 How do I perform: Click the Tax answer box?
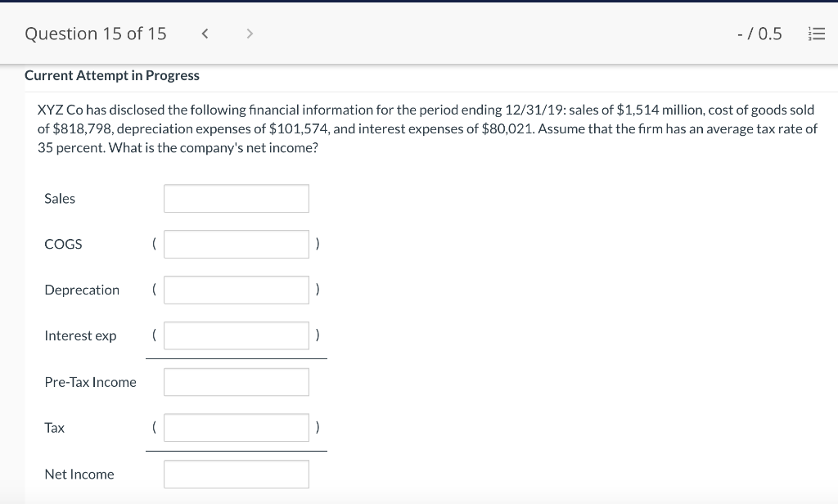click(236, 427)
